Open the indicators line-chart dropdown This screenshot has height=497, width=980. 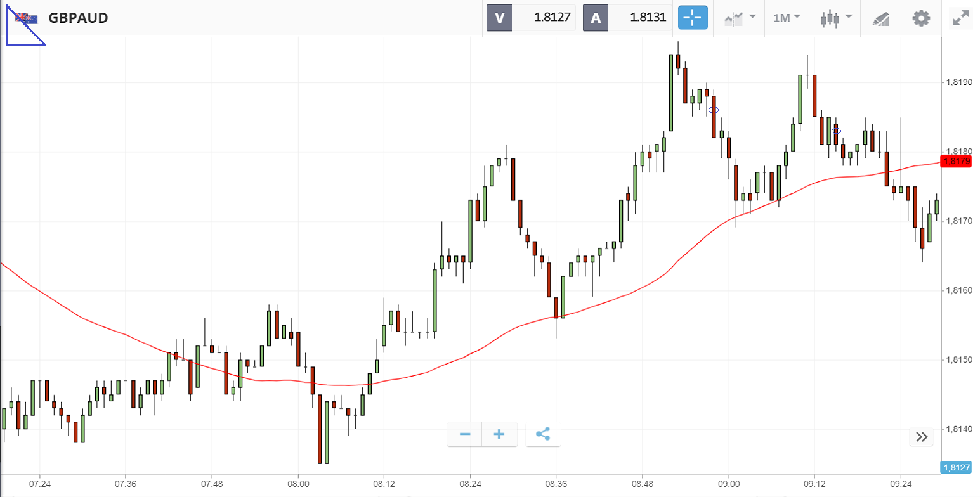(740, 18)
